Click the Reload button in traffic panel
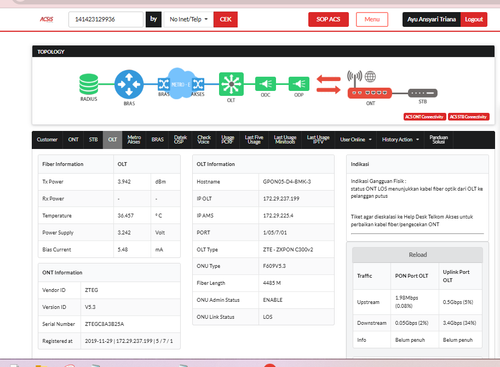This screenshot has height=367, width=500. (417, 255)
